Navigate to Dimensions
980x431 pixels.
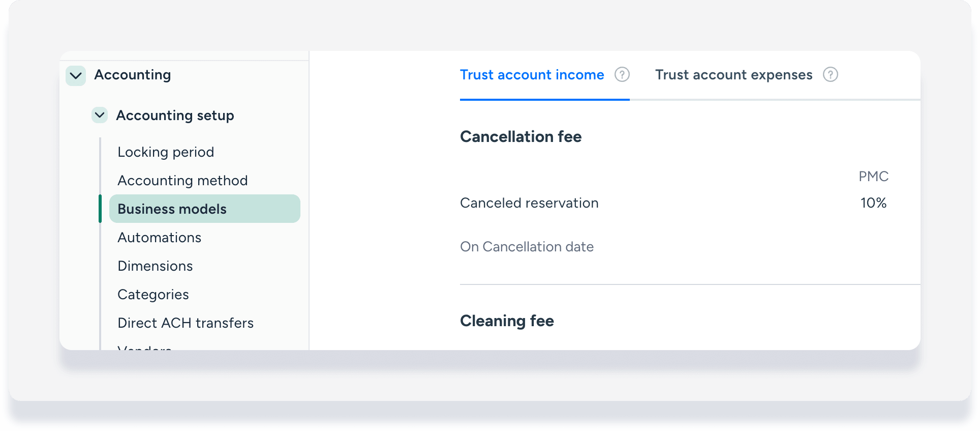[155, 266]
